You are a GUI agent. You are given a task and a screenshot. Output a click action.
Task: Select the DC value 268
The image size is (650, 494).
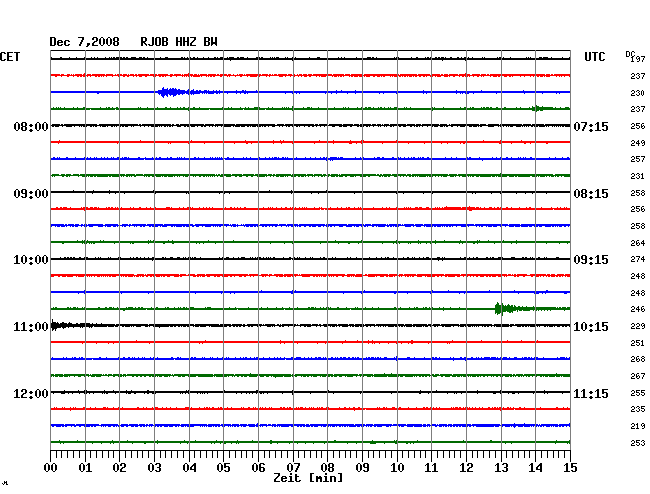pos(638,359)
